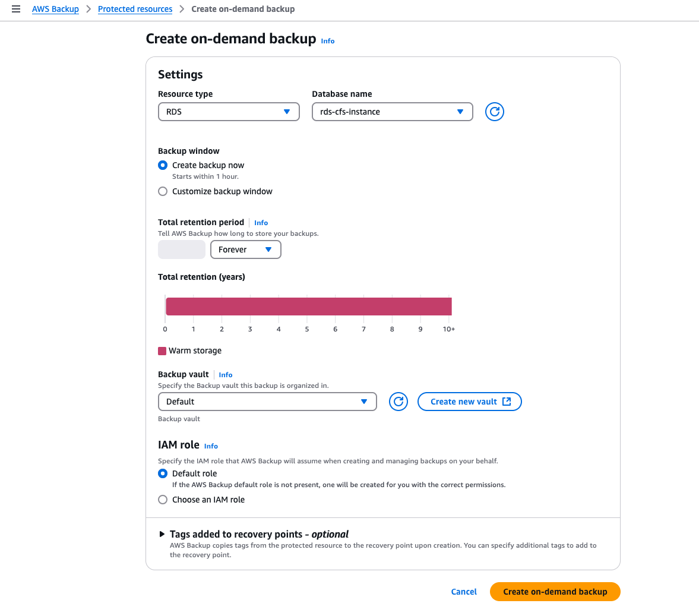This screenshot has height=616, width=699.
Task: Click Create on-demand backup button
Action: [555, 592]
